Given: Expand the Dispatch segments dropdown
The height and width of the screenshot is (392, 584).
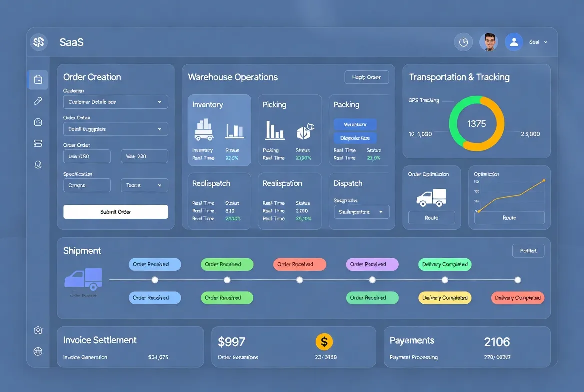Looking at the screenshot, I should (x=361, y=212).
